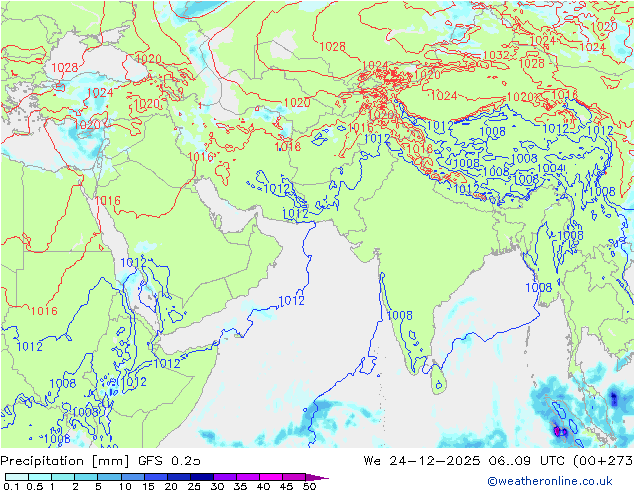
Task: Click the legend value "20"
Action: click(x=171, y=486)
